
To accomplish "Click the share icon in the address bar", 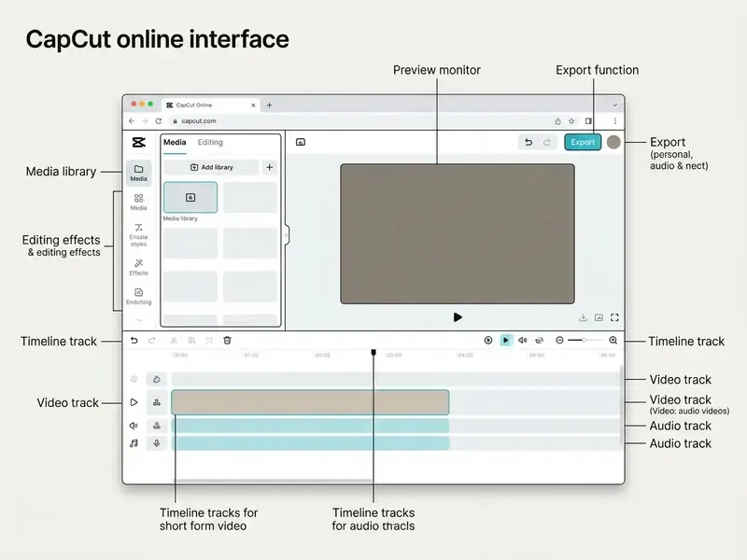I will pyautogui.click(x=557, y=121).
